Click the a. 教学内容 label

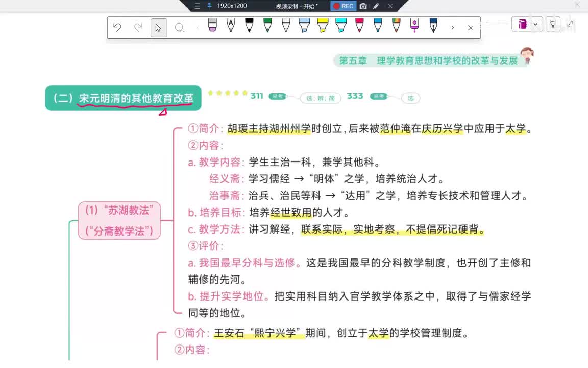pyautogui.click(x=216, y=162)
